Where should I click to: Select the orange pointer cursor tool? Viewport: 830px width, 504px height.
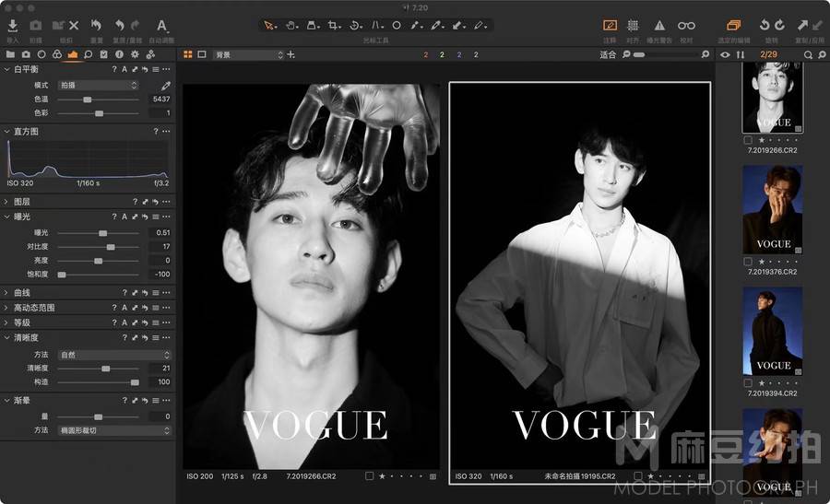[x=269, y=25]
